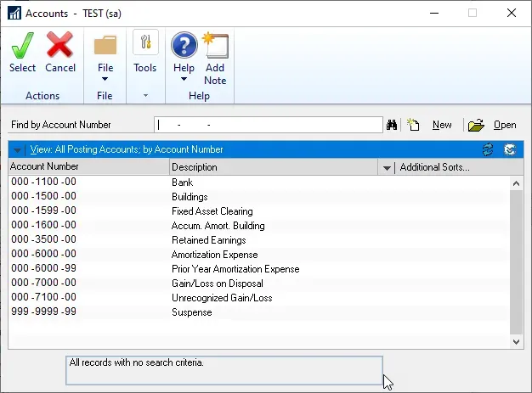Expand the dropdown arrow under Help
This screenshot has height=393, width=532.
point(184,79)
